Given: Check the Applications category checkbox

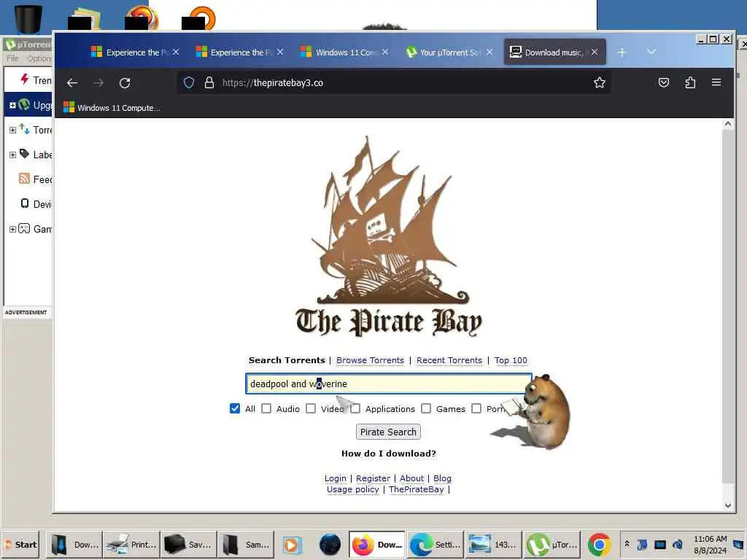Looking at the screenshot, I should (x=356, y=408).
